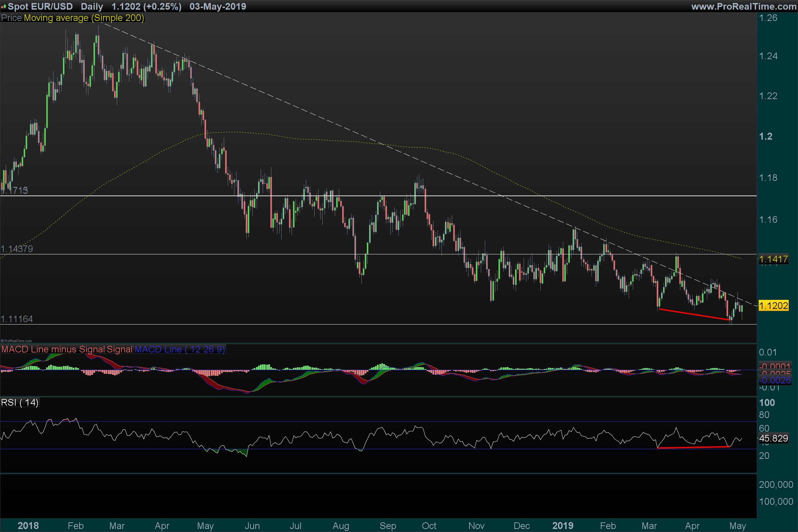This screenshot has height=532, width=798.
Task: Click the blue -0.0026 MACD value tag
Action: click(x=775, y=380)
